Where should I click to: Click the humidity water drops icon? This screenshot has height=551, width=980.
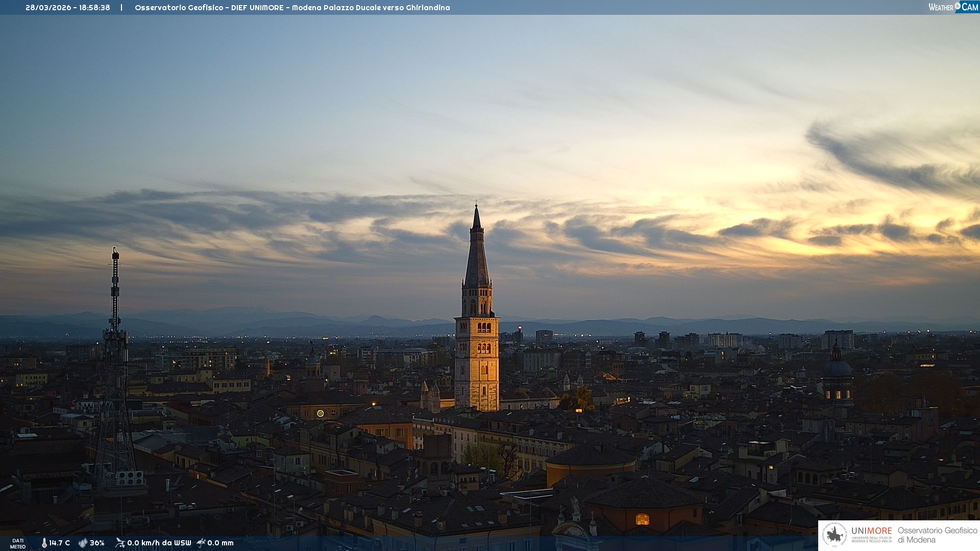click(83, 543)
